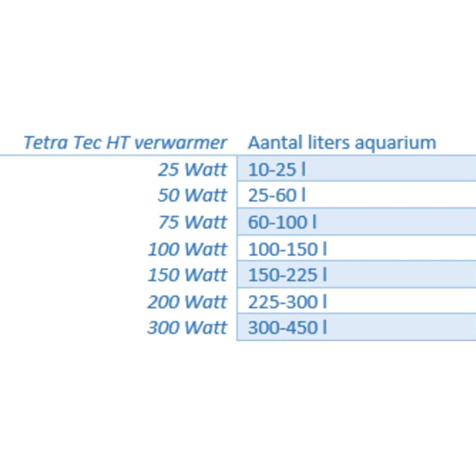Select the "200 Watt" row label
Image resolution: width=476 pixels, height=476 pixels.
187,302
